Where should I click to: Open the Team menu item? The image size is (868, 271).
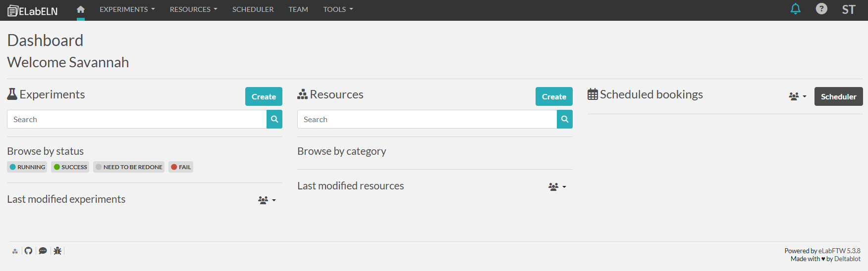pyautogui.click(x=298, y=9)
